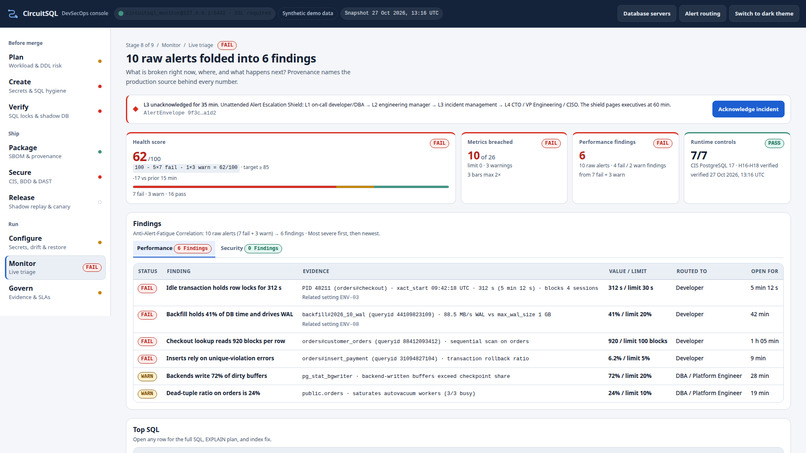Image resolution: width=806 pixels, height=453 pixels.
Task: Click the ROUTED TO column header
Action: pyautogui.click(x=691, y=271)
